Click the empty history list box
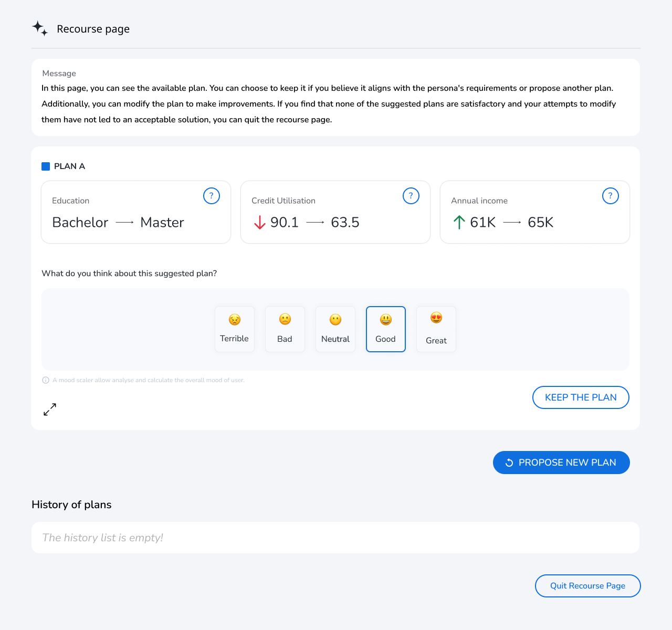The height and width of the screenshot is (630, 672). (335, 538)
